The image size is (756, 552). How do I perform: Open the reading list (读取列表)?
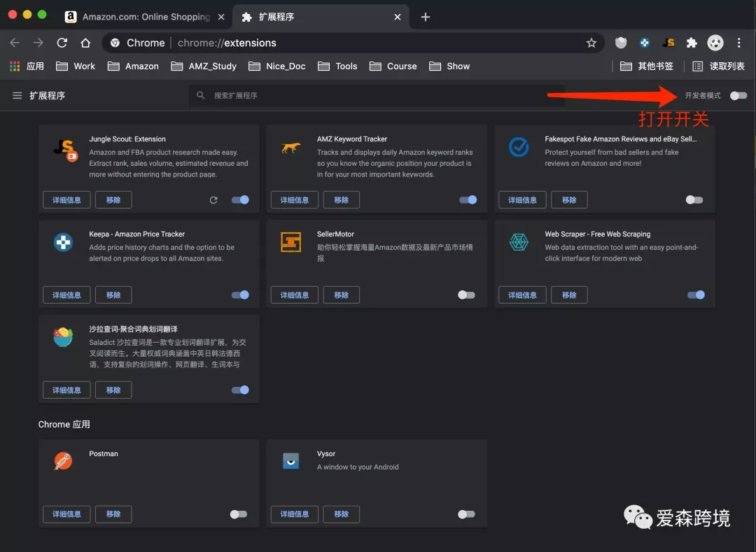pyautogui.click(x=718, y=66)
